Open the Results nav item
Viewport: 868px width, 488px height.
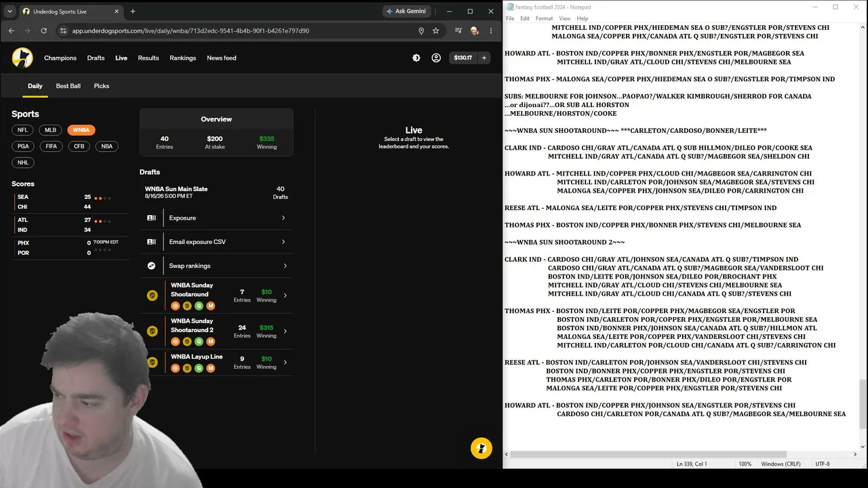click(x=149, y=58)
